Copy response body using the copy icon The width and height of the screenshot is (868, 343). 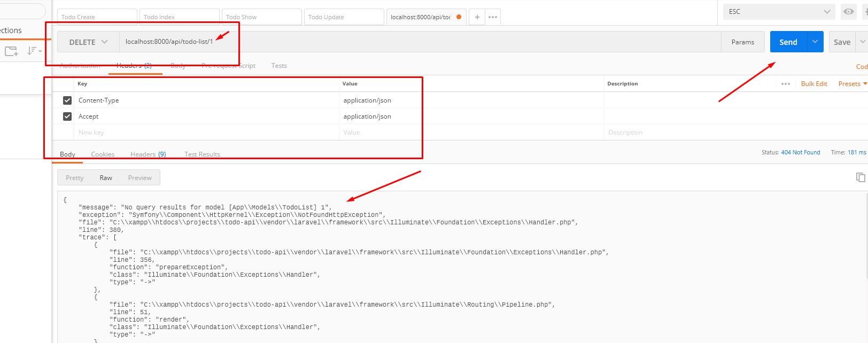tap(860, 177)
